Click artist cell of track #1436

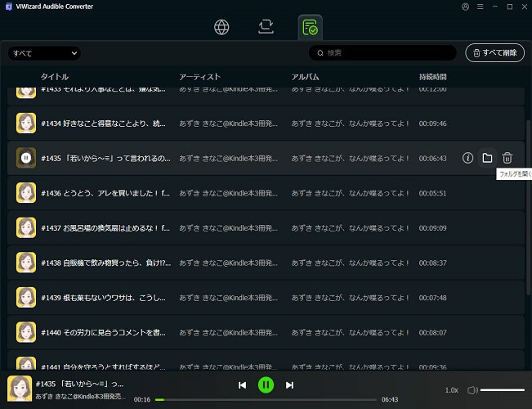[228, 193]
